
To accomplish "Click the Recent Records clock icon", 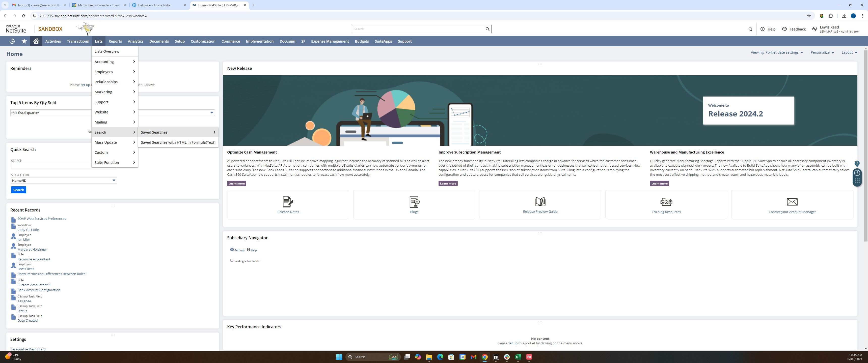I will pyautogui.click(x=12, y=41).
